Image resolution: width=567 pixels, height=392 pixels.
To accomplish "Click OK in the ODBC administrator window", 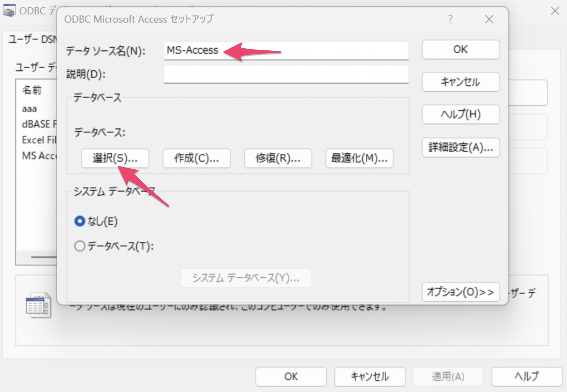I will tap(291, 376).
